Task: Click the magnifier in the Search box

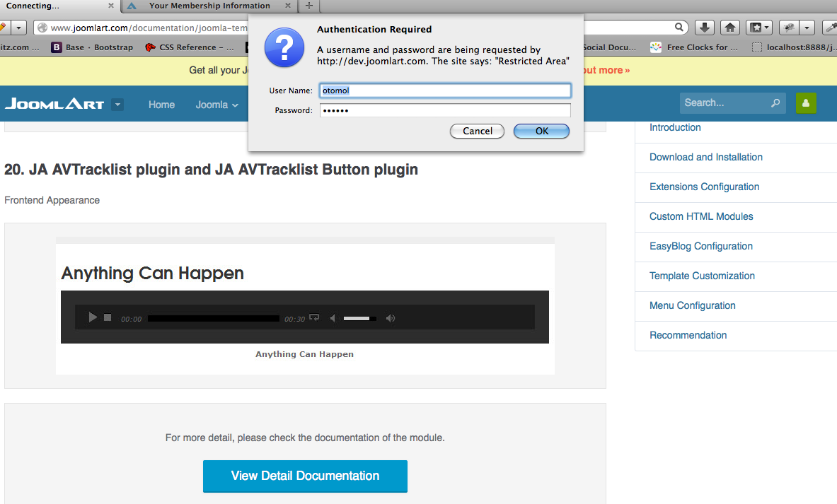Action: pyautogui.click(x=776, y=102)
